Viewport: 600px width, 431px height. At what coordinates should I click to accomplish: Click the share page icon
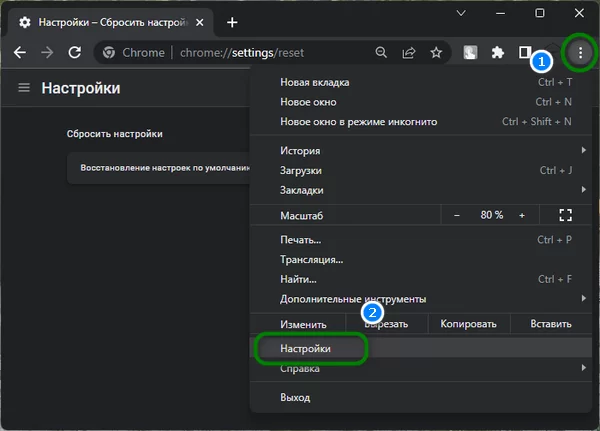pos(409,52)
